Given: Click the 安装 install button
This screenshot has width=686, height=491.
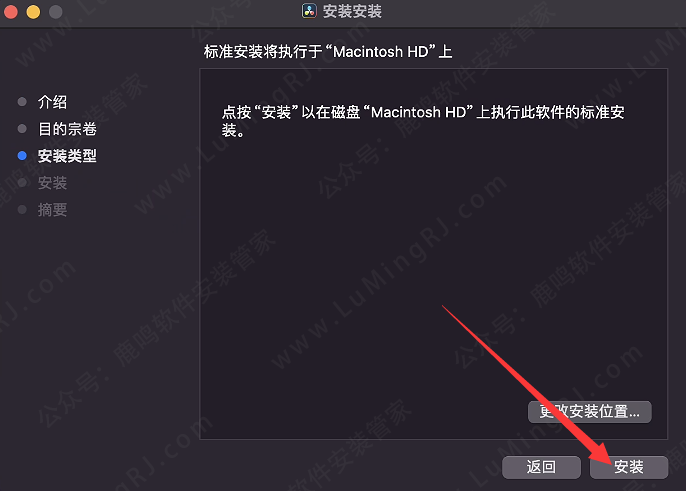Looking at the screenshot, I should pos(629,467).
